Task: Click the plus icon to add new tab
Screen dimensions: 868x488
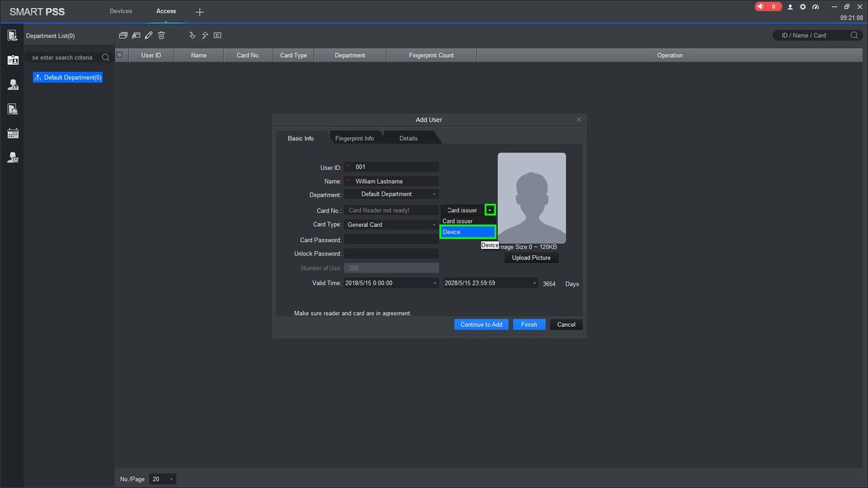Action: 199,12
